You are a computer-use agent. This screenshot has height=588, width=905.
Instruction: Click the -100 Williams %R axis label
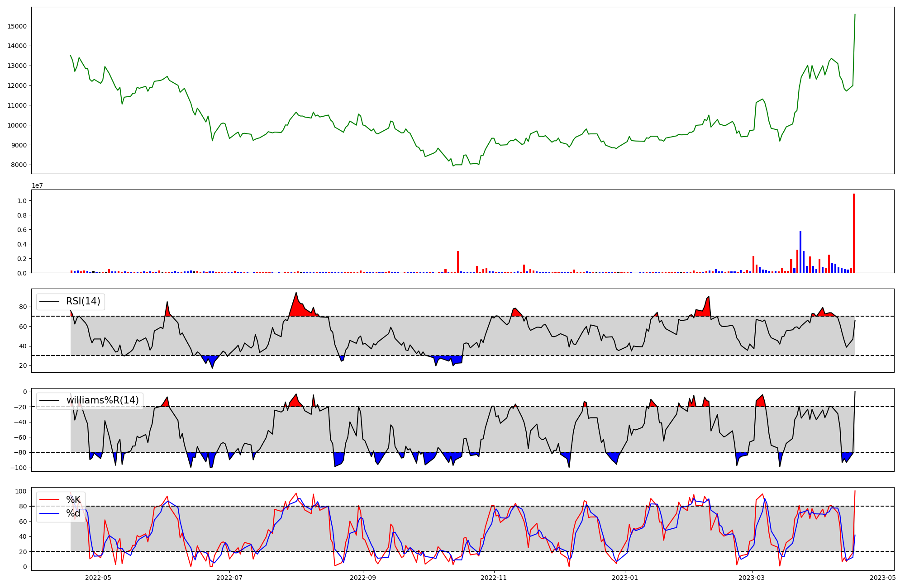pyautogui.click(x=18, y=468)
